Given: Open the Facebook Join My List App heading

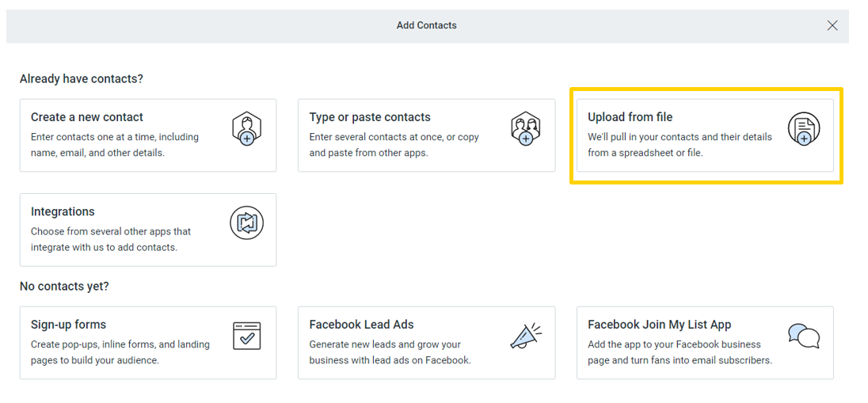Looking at the screenshot, I should (659, 325).
